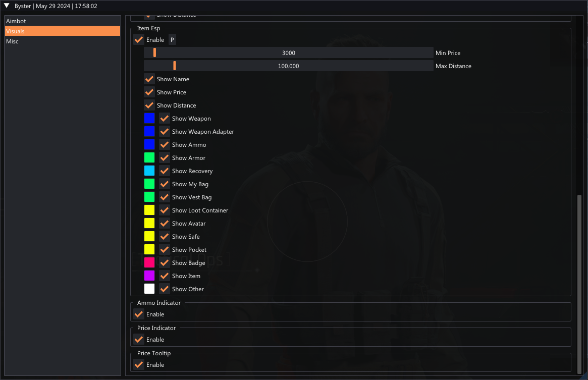
Task: Open the Show Pocket color swatch
Action: 149,250
